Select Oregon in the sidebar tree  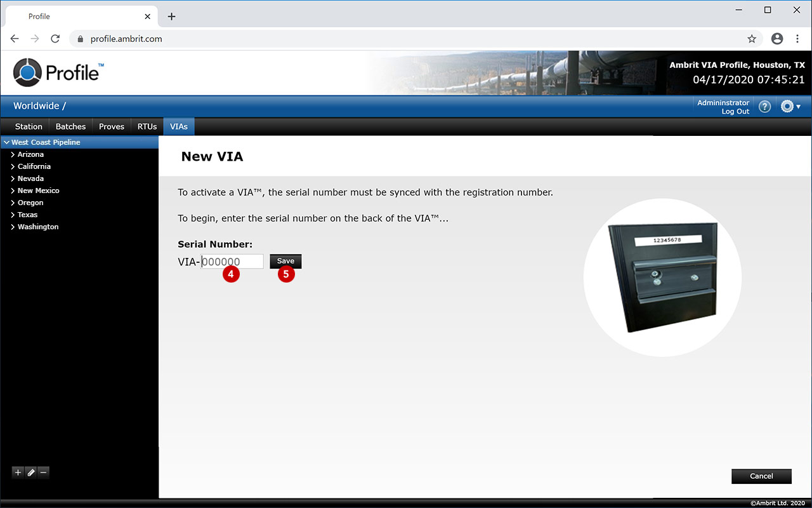coord(30,203)
